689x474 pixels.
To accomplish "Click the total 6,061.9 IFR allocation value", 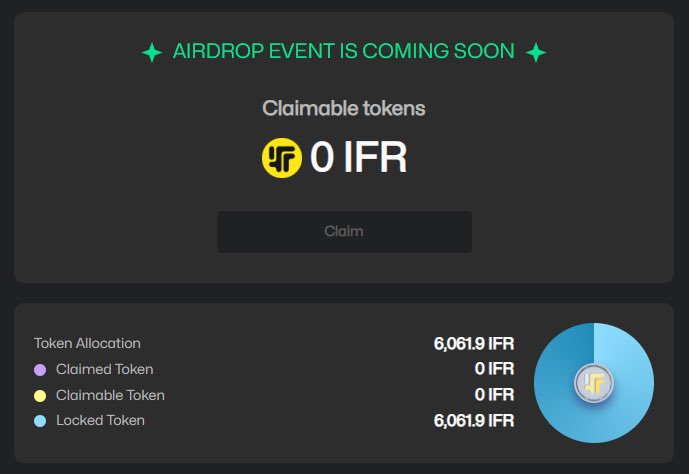I will pos(474,344).
